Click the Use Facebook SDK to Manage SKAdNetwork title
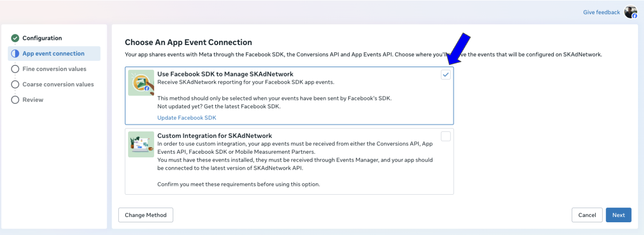The image size is (644, 235). 225,74
